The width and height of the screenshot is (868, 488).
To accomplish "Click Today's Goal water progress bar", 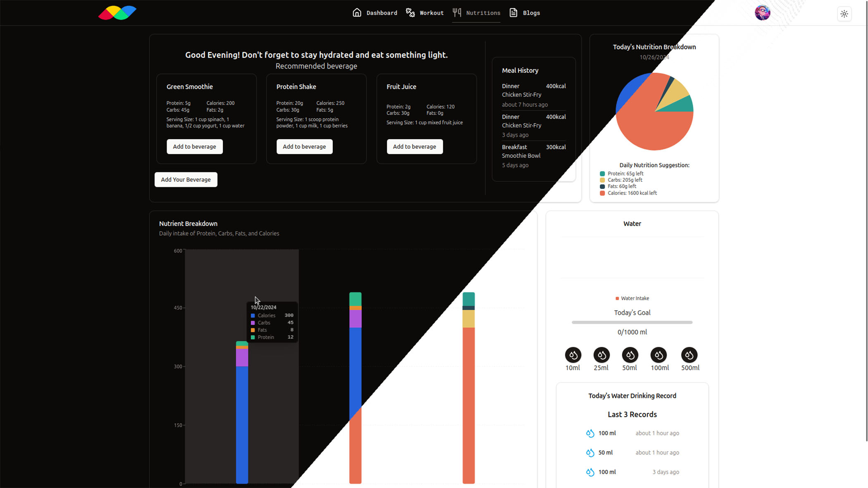I will pyautogui.click(x=632, y=322).
